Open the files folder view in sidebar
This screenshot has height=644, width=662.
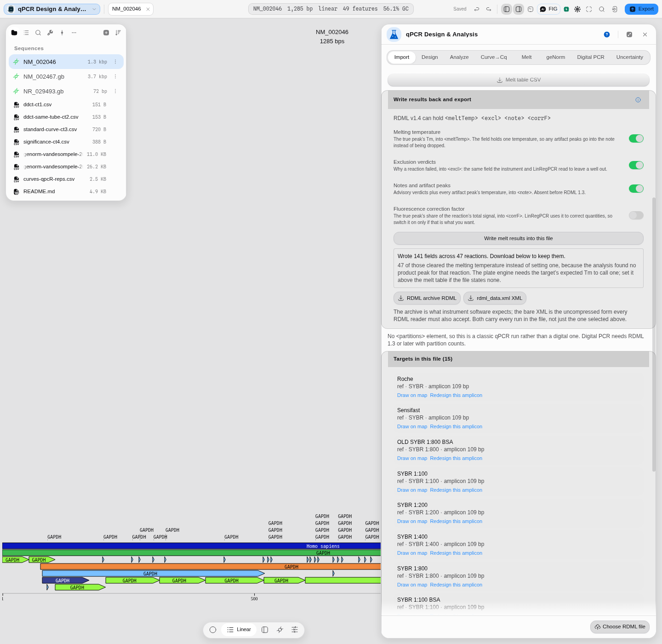(14, 33)
